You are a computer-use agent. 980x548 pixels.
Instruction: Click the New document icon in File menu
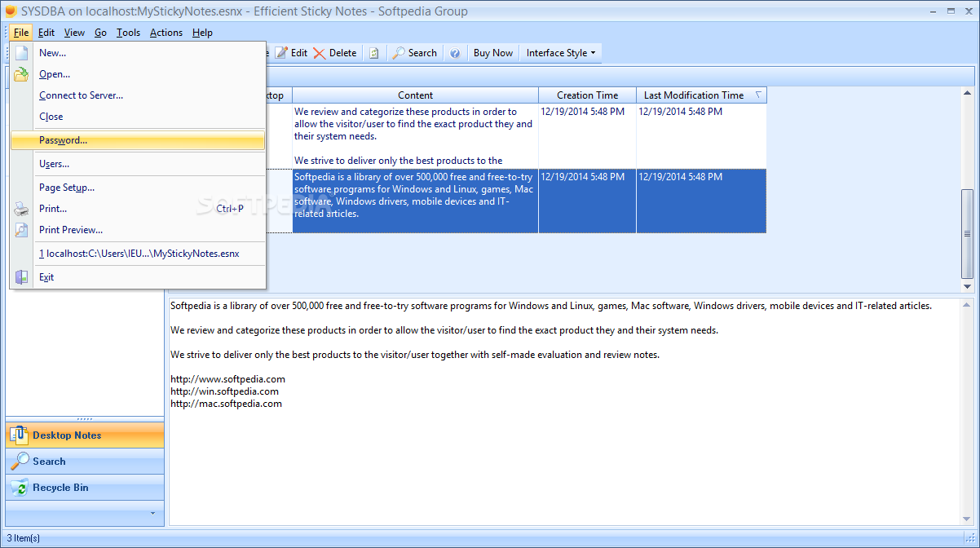tap(22, 53)
